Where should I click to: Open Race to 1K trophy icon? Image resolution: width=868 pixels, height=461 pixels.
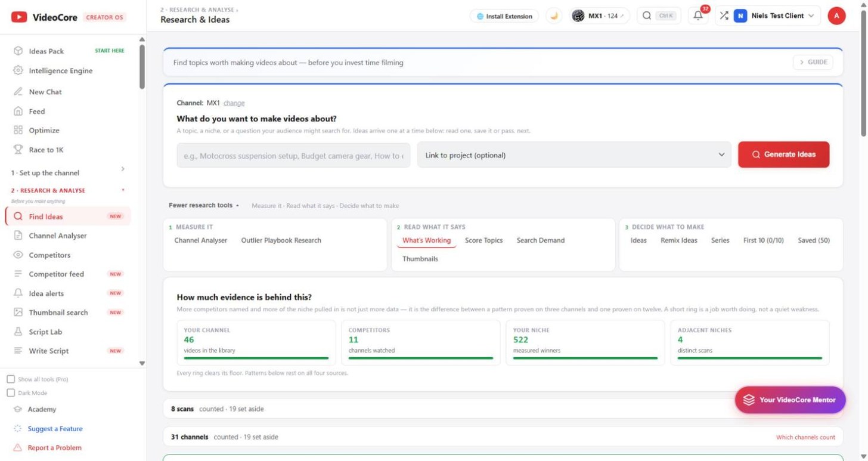[x=18, y=150]
